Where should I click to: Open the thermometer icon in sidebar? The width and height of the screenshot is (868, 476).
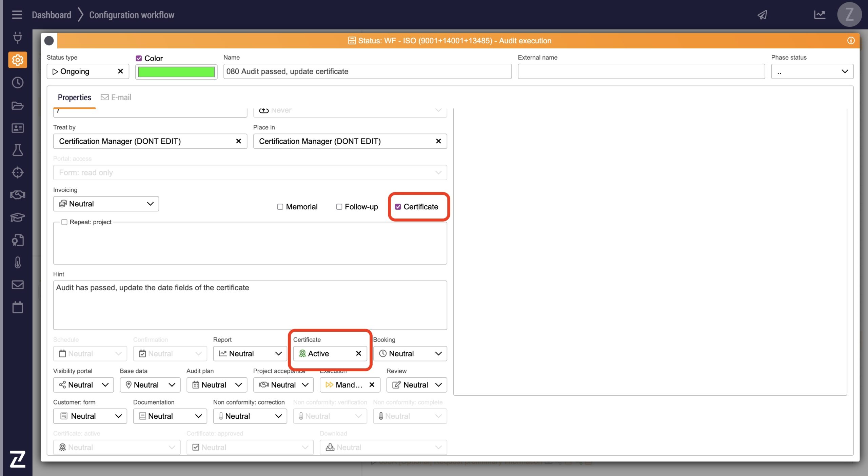click(x=18, y=262)
